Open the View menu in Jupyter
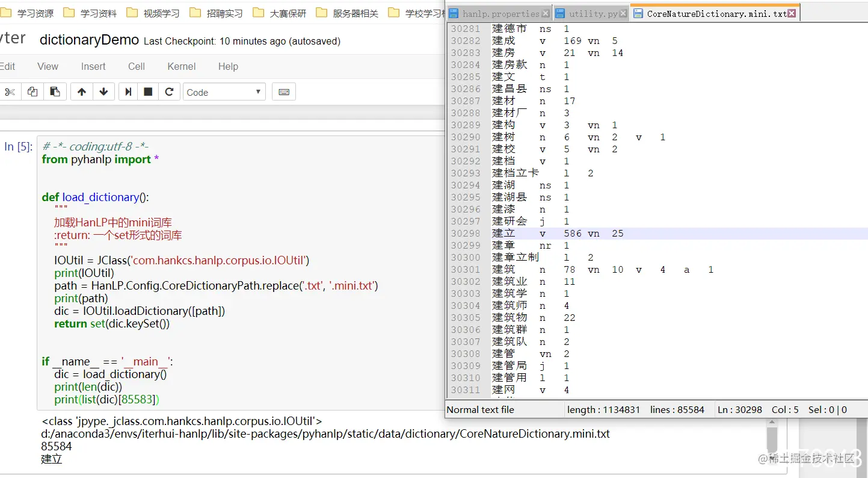868x478 pixels. [48, 66]
